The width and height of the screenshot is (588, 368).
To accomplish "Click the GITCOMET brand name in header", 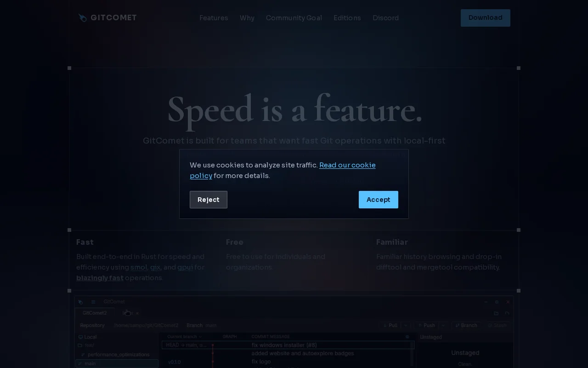I will (x=113, y=18).
